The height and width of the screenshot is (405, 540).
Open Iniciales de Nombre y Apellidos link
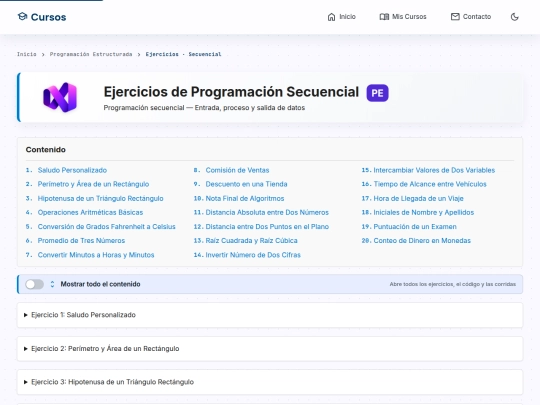(424, 212)
